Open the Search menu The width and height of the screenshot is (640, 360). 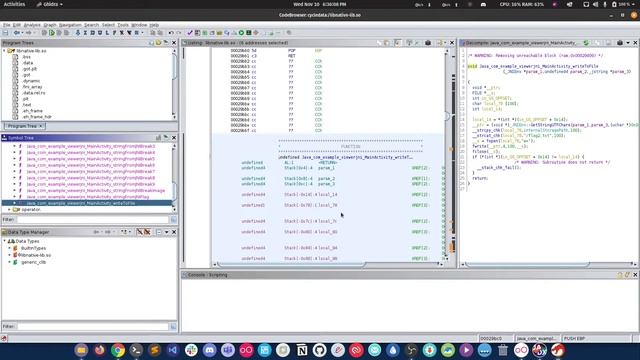tap(91, 25)
